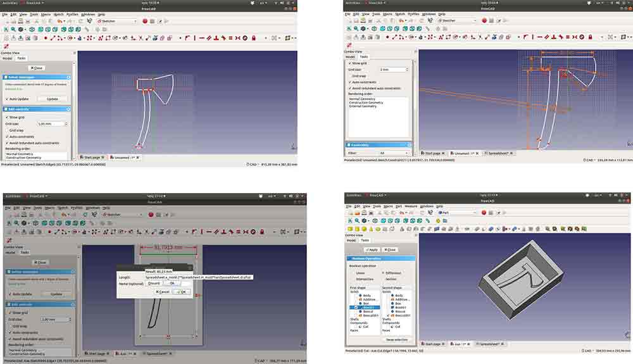The height and width of the screenshot is (364, 633).
Task: Click red Record macro icon in Solver messages window
Action: pos(145,21)
